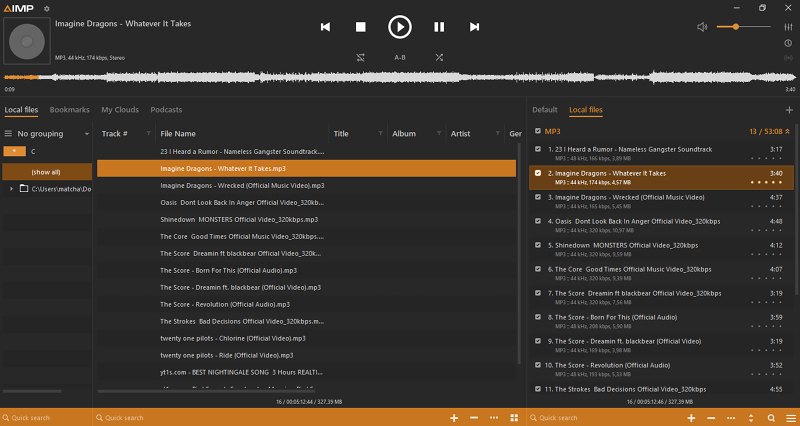Add a new playlist with plus icon
This screenshot has height=426, width=800.
click(789, 110)
